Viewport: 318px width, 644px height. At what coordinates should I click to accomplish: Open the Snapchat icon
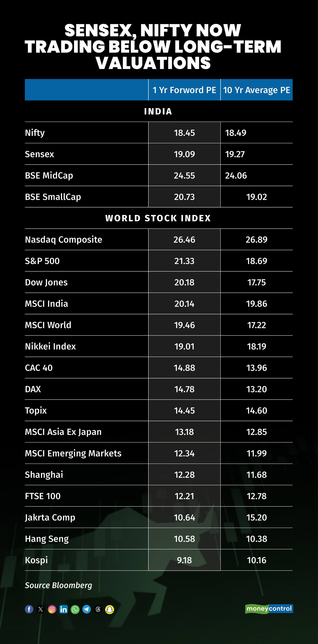click(x=109, y=610)
